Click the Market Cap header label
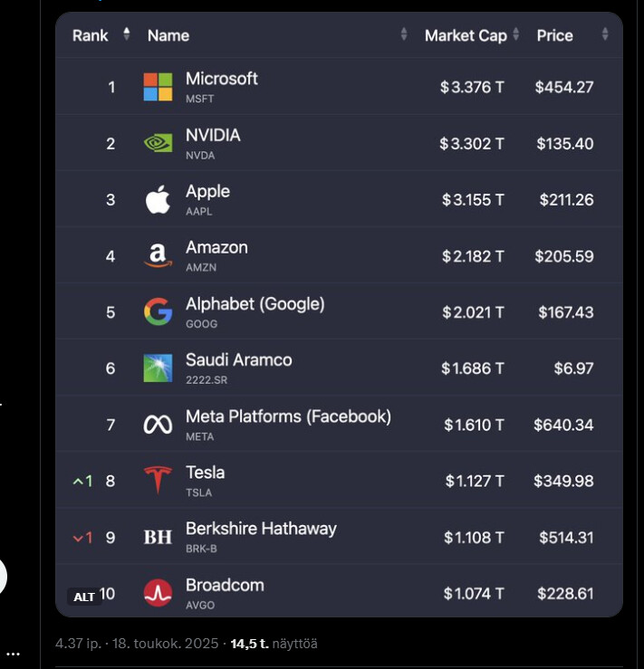The width and height of the screenshot is (644, 669). tap(466, 35)
